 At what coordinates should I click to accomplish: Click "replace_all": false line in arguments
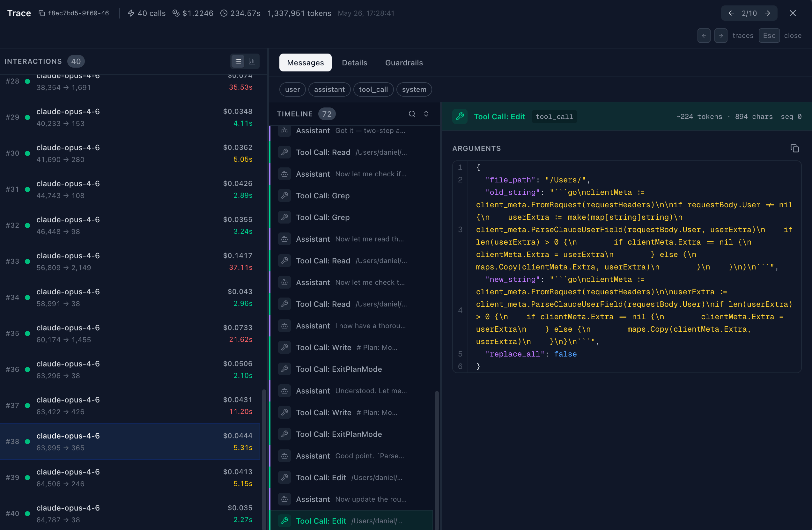(x=531, y=354)
